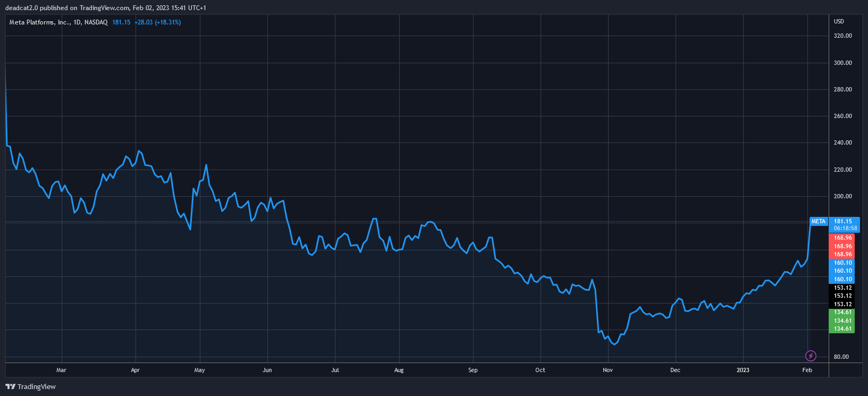Viewport: 868px width, 396px height.
Task: Click the May label on time axis
Action: (200, 370)
